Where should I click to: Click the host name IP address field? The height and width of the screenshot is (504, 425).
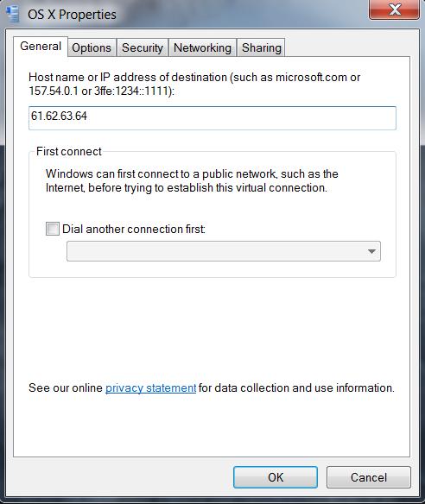pos(212,118)
